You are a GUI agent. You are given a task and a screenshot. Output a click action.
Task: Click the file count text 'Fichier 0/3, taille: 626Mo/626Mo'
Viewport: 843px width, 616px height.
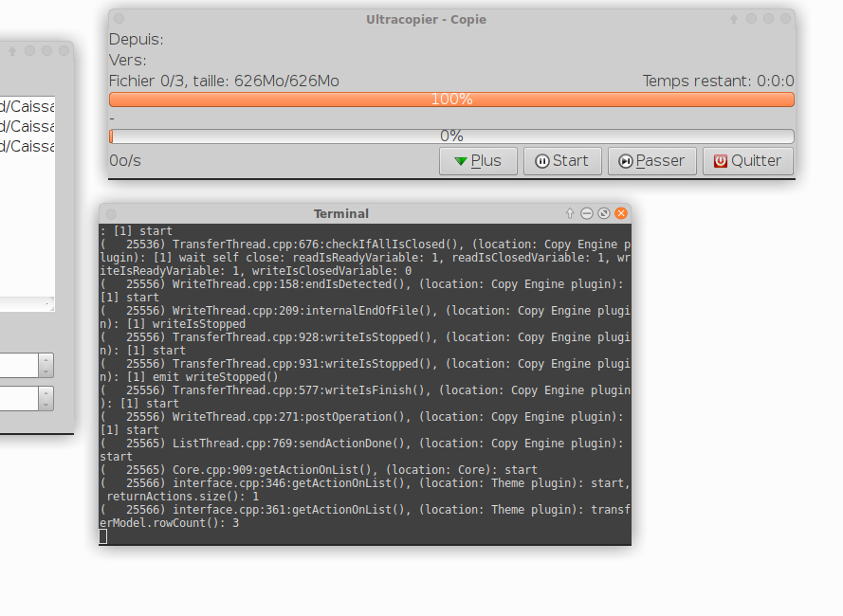point(224,82)
